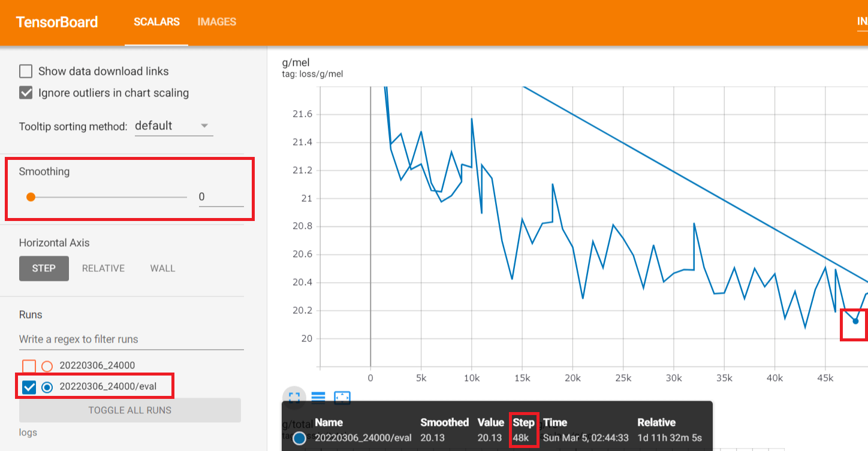Switch to the SCALARS tab
The width and height of the screenshot is (868, 451).
[x=156, y=22]
